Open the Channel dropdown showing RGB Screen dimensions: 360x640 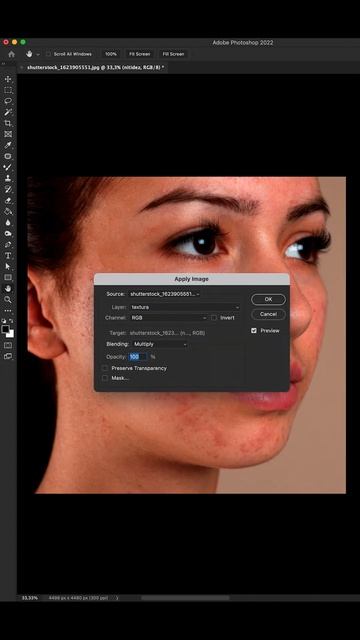[169, 318]
